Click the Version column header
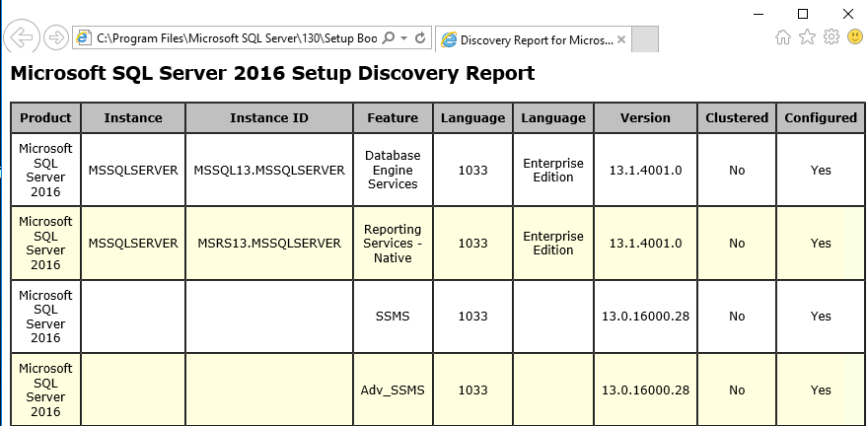The image size is (868, 426). 645,118
